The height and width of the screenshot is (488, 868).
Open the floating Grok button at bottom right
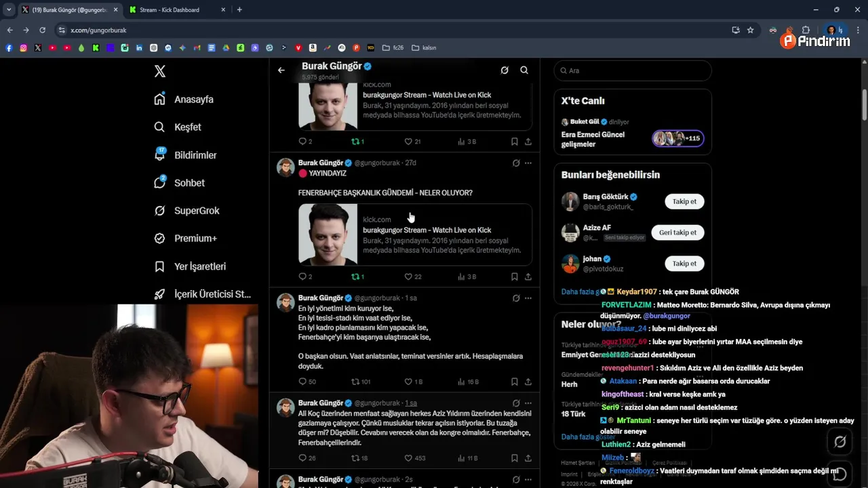840,442
